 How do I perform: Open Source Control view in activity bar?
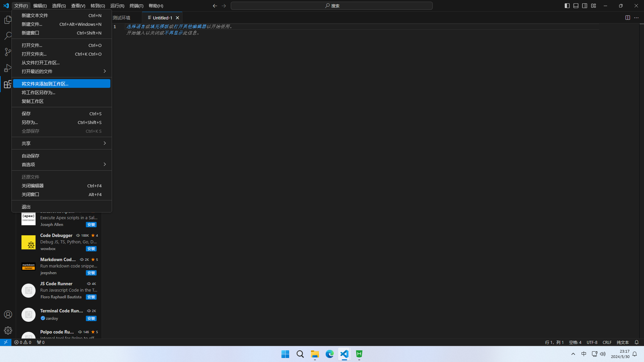8,52
